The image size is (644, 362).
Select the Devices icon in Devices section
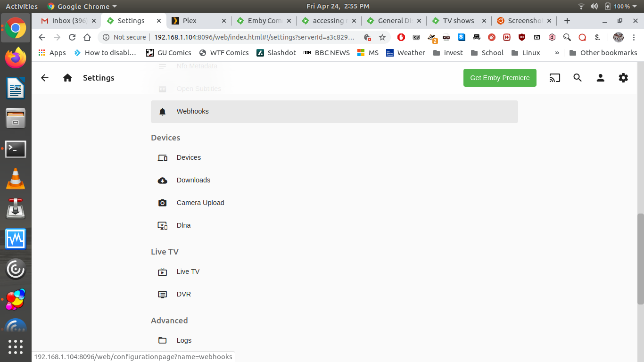162,157
